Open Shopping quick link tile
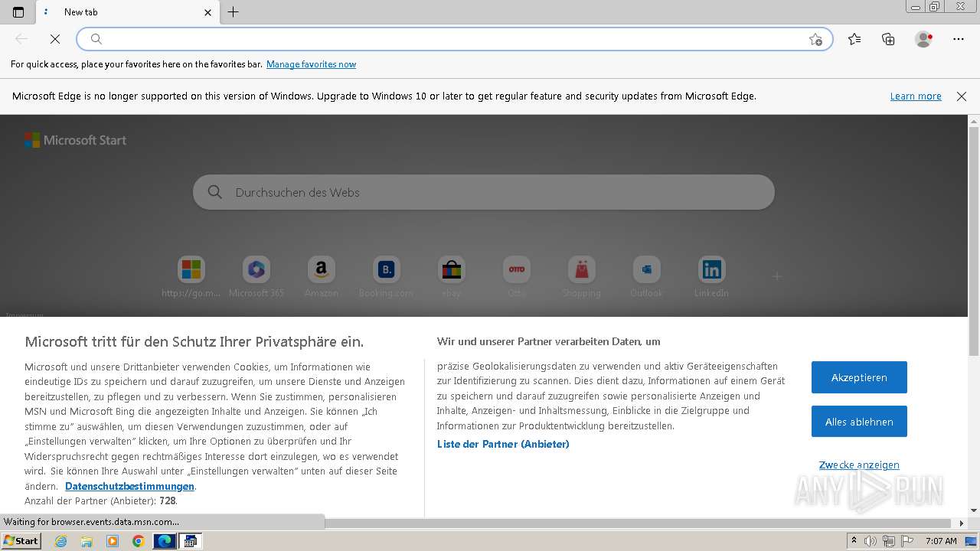The image size is (980, 551). [x=581, y=277]
